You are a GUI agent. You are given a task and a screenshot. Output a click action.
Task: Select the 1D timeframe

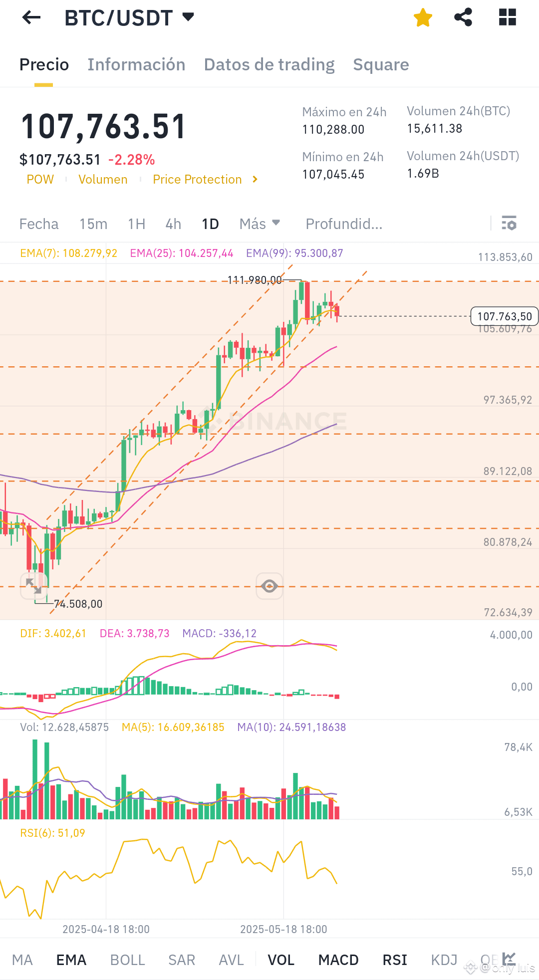point(210,224)
